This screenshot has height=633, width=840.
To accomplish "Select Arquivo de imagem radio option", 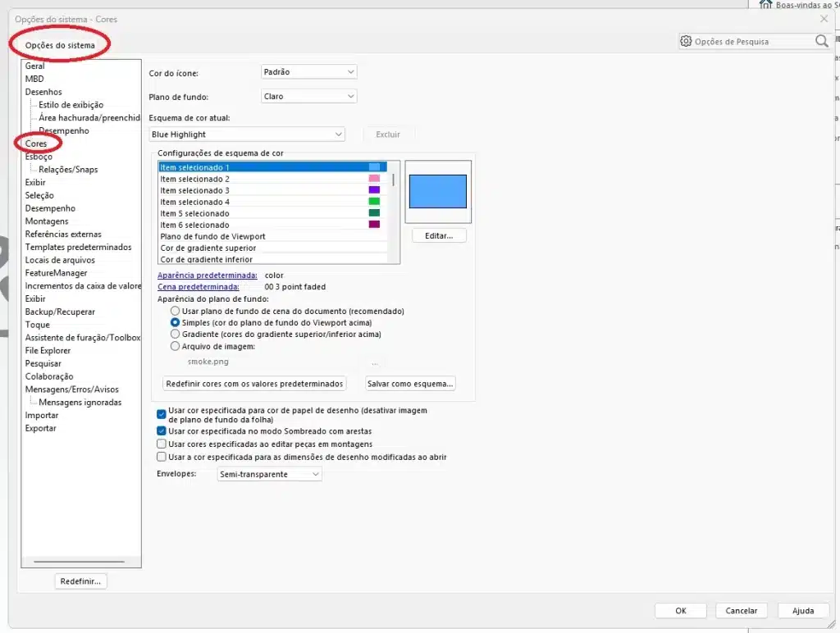I will click(x=176, y=346).
